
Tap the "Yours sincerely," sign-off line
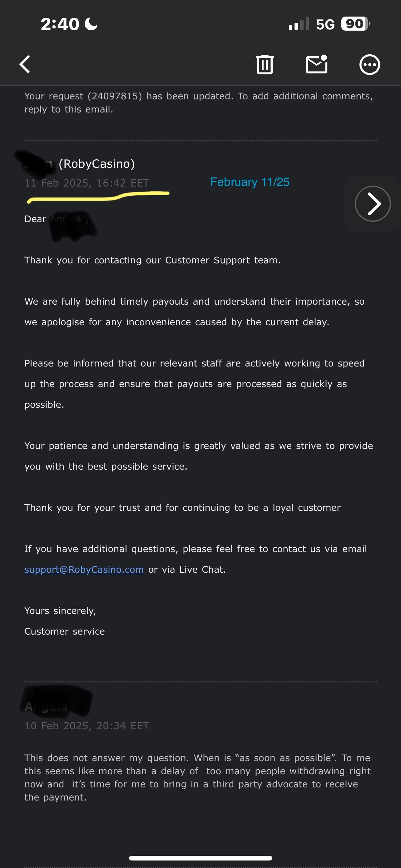coord(60,611)
